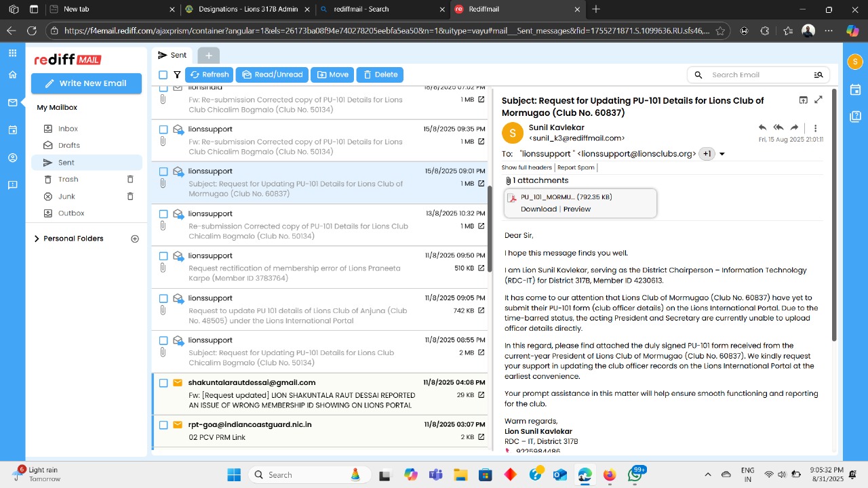Open the 510 KB Praneeta Karpe email in new window

481,268
